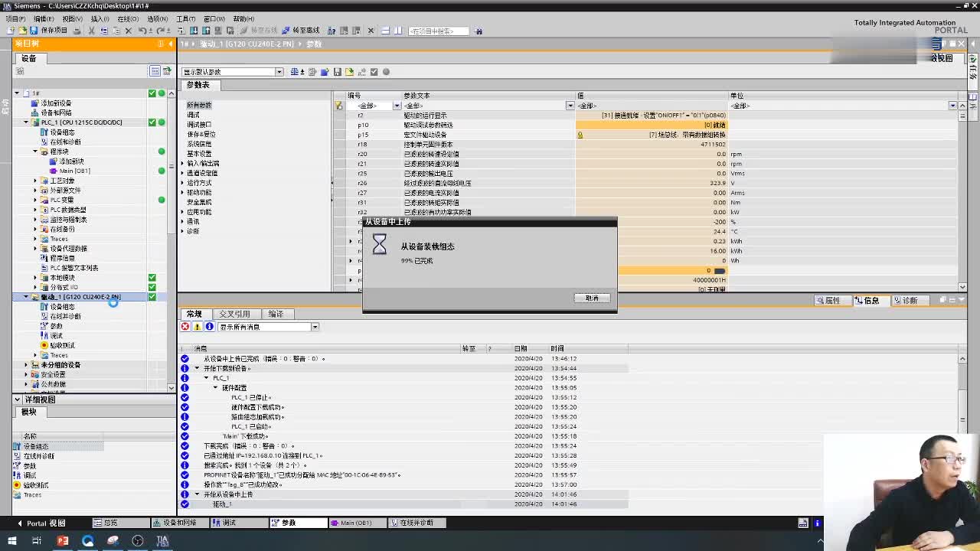Click the new project icon
The height and width of the screenshot is (551, 980).
pyautogui.click(x=11, y=31)
